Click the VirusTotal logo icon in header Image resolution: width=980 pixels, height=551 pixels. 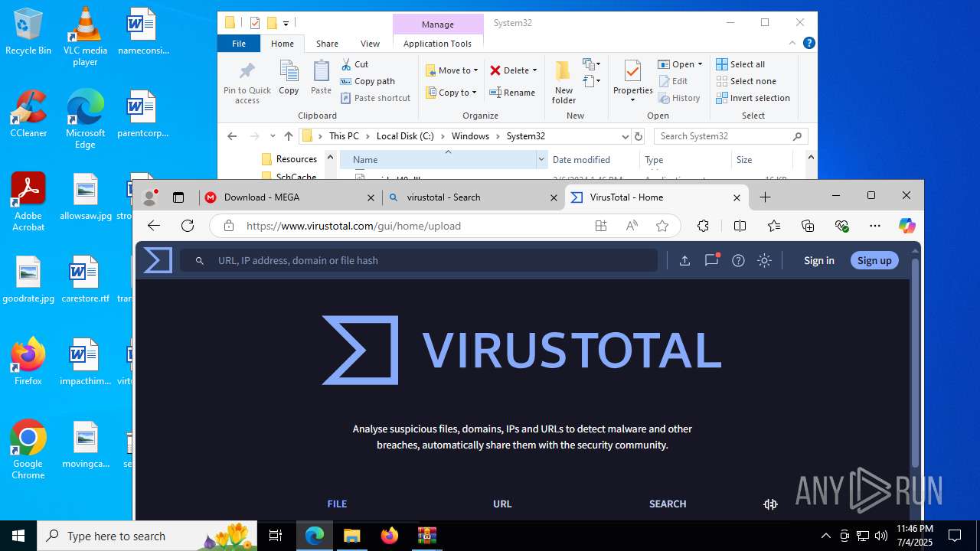(158, 260)
